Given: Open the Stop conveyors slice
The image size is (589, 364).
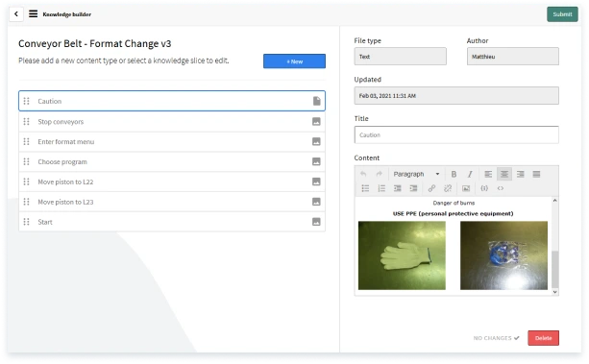Looking at the screenshot, I should pos(172,121).
